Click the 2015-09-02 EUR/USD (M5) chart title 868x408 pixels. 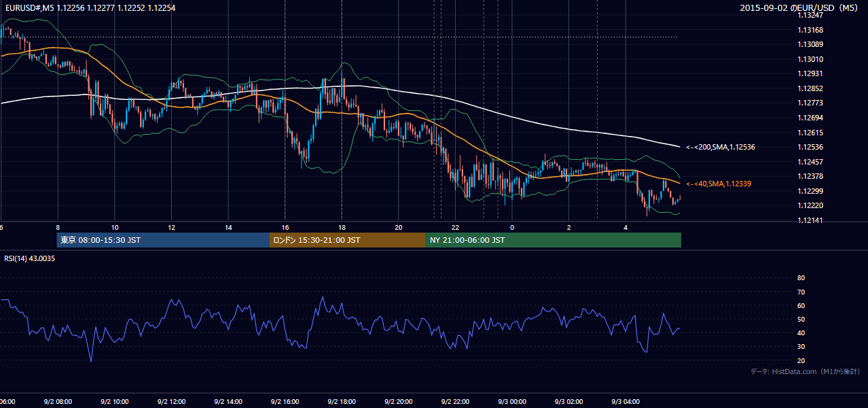tap(800, 8)
